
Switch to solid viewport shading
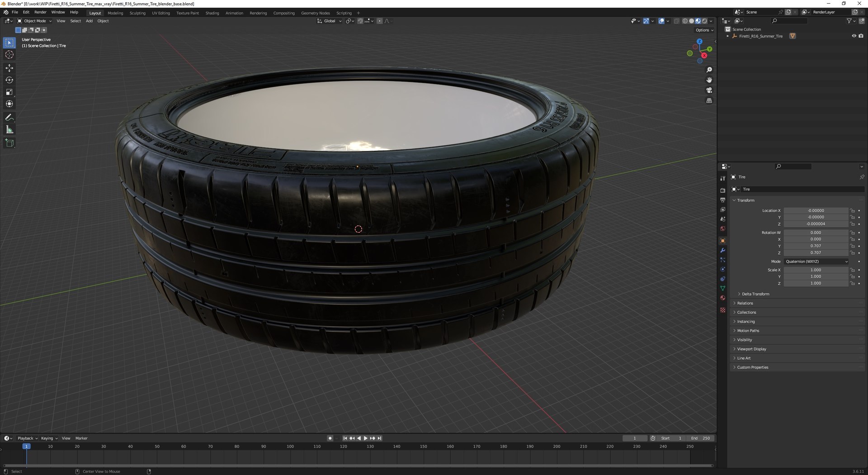691,21
